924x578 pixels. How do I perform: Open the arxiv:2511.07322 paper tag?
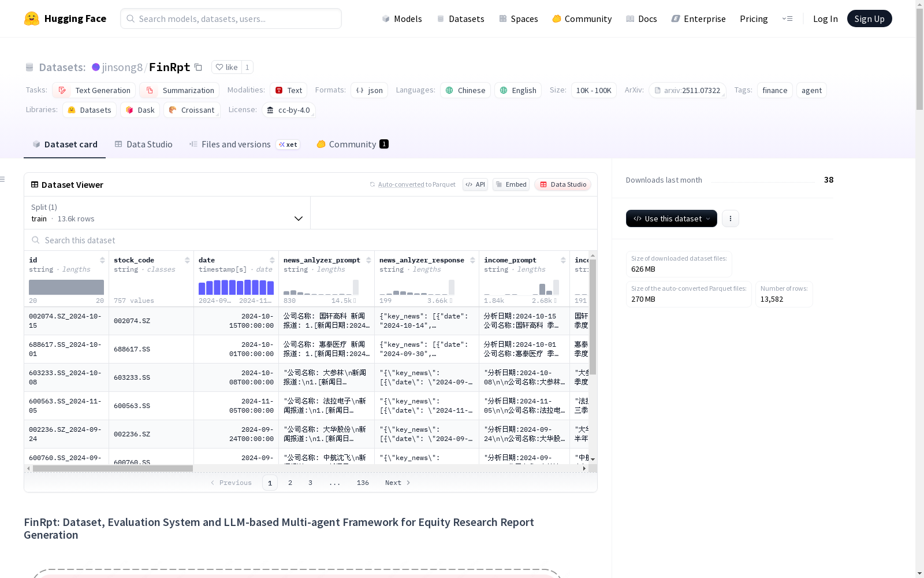pyautogui.click(x=687, y=90)
